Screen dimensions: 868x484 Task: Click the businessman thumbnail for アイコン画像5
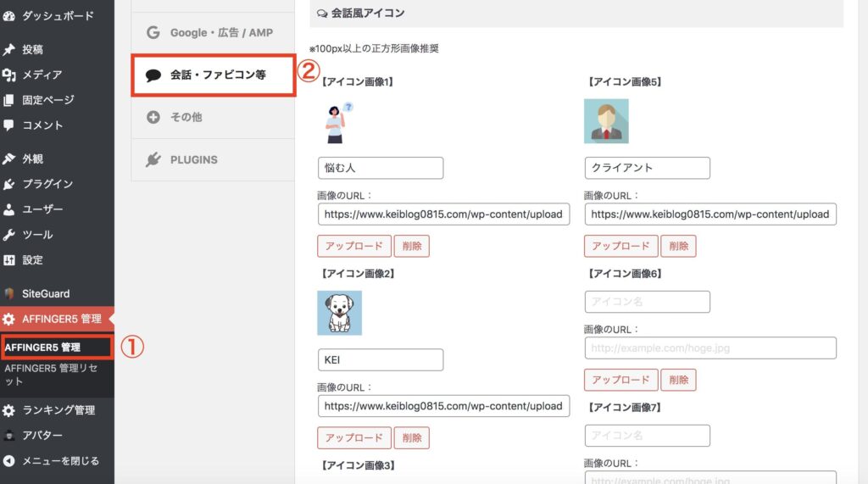606,121
